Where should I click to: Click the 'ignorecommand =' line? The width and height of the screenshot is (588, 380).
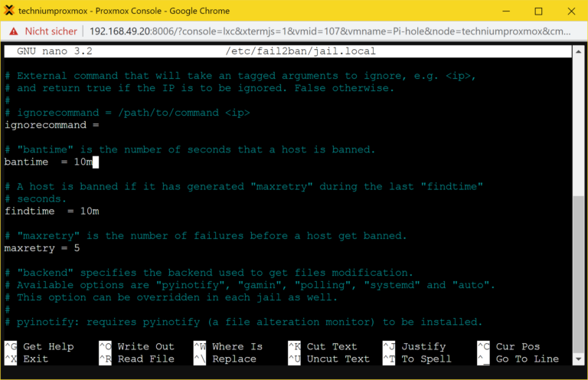(51, 125)
